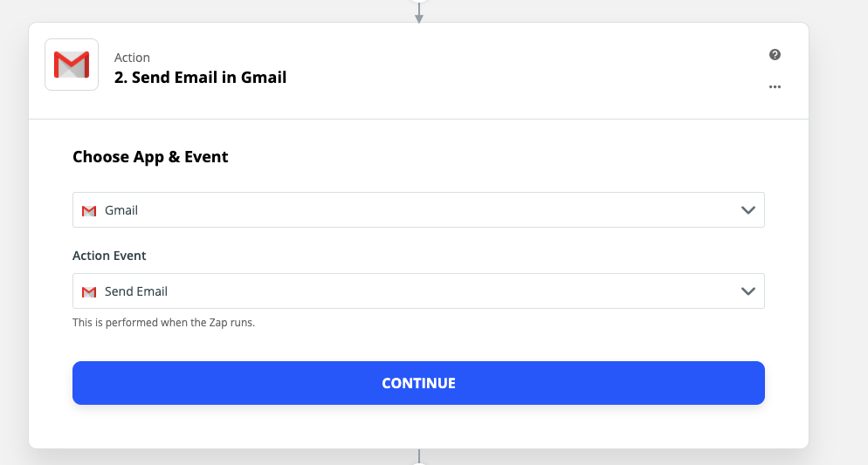This screenshot has height=465, width=868.
Task: Click the arrow connector above the action step
Action: pos(419,12)
